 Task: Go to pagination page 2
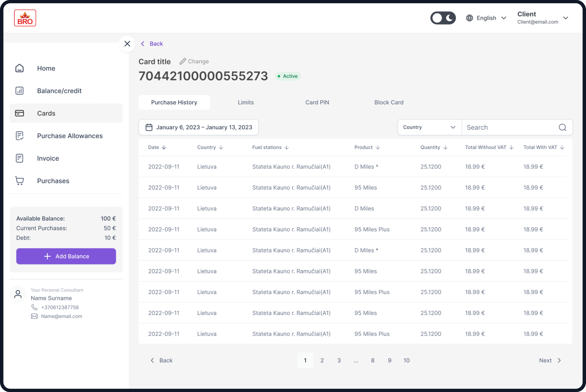coord(322,360)
